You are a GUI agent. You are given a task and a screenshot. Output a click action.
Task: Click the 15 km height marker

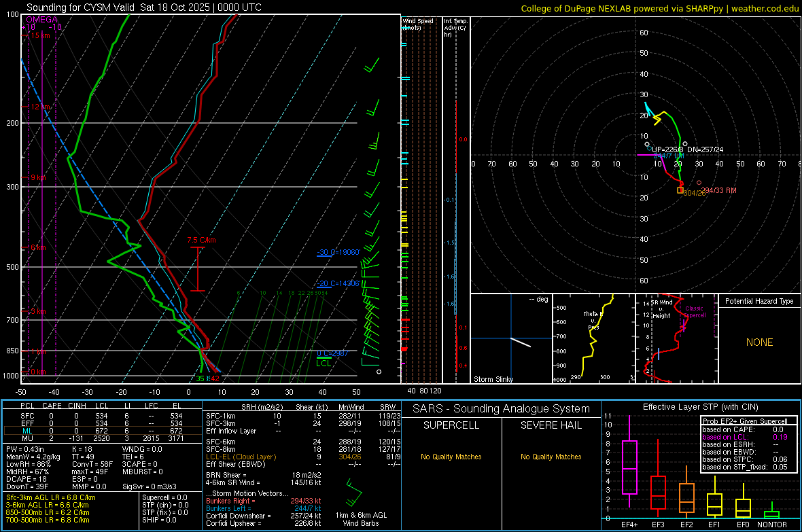pos(40,35)
